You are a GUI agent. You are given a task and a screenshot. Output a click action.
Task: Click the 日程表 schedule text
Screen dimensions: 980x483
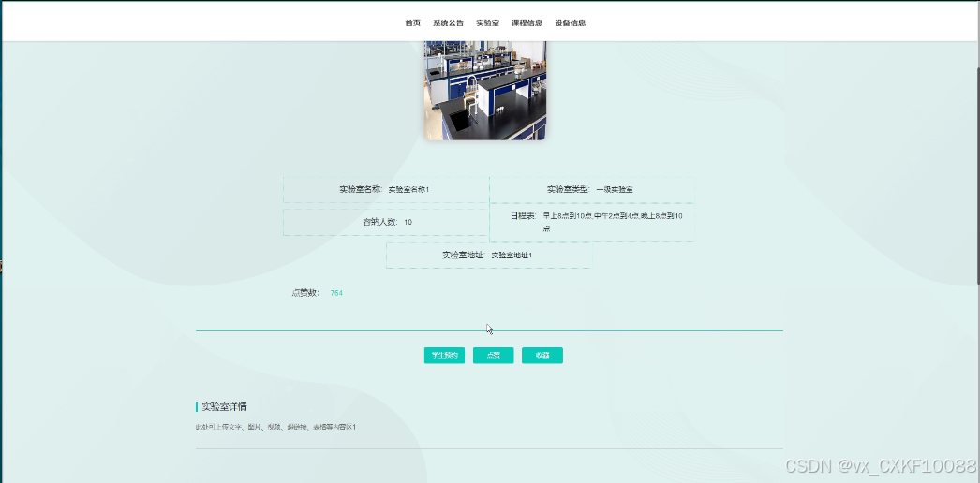click(x=613, y=222)
